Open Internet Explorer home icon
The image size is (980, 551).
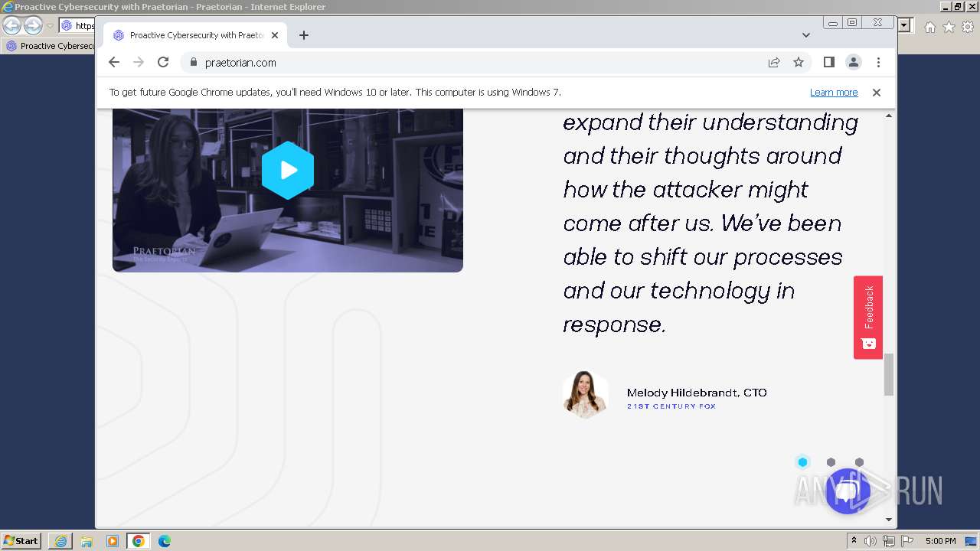(929, 27)
